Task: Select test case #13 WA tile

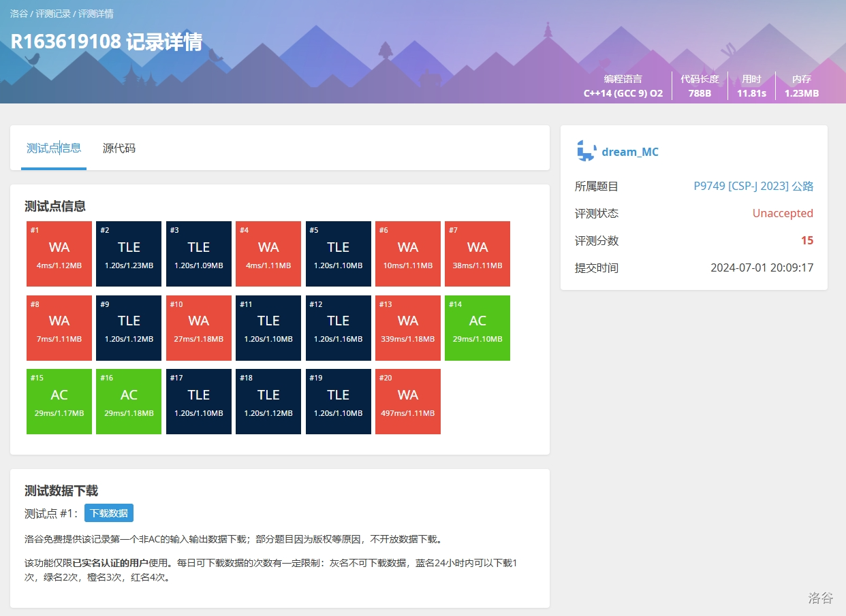Action: pos(408,328)
